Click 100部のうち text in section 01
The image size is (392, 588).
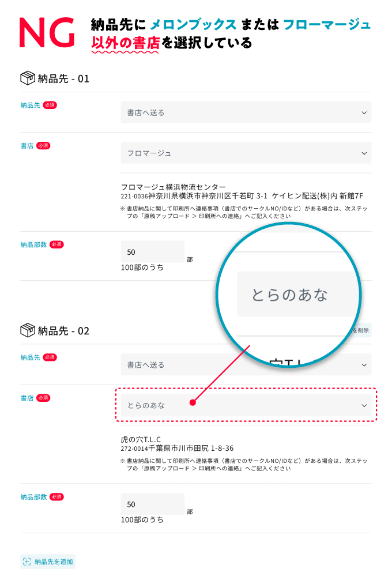click(x=142, y=267)
